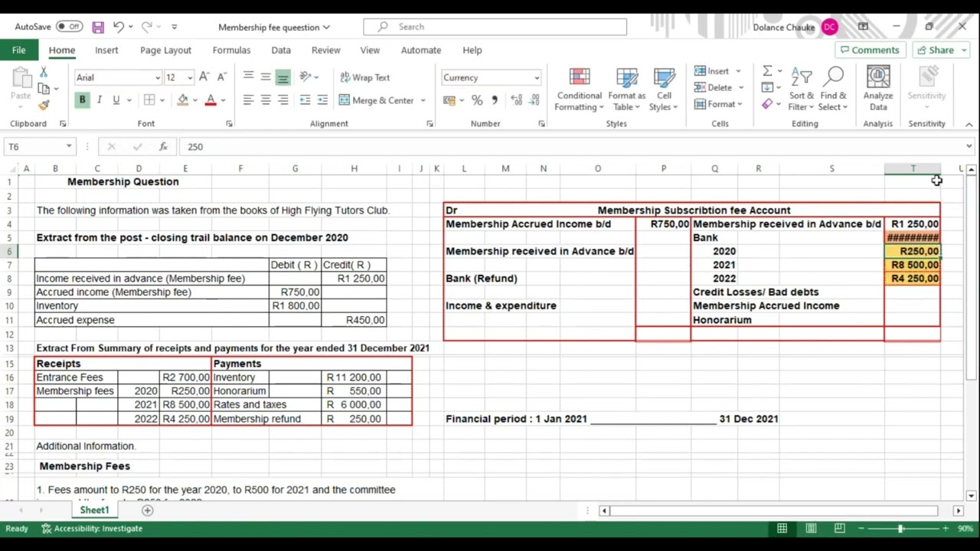The image size is (980, 551).
Task: Open the Currency number format dropdown
Action: pyautogui.click(x=536, y=78)
